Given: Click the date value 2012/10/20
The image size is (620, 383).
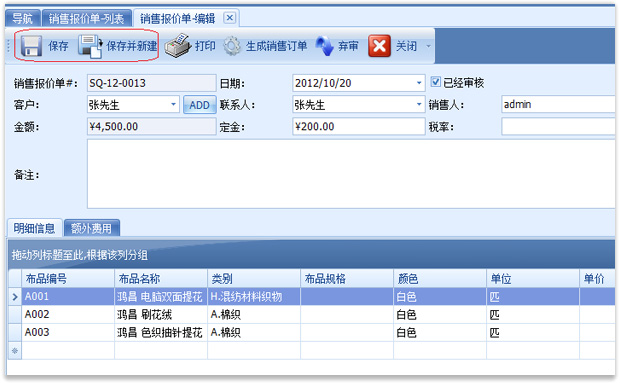Looking at the screenshot, I should pos(323,83).
